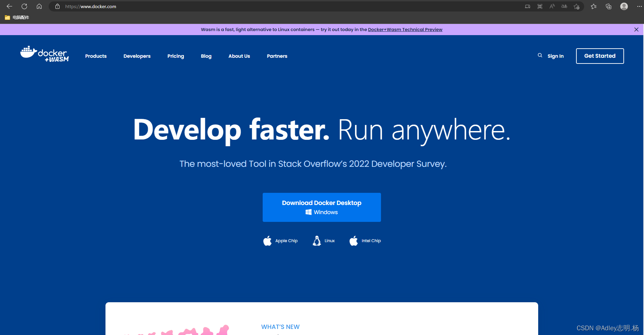
Task: Open the Developers menu
Action: pyautogui.click(x=137, y=56)
